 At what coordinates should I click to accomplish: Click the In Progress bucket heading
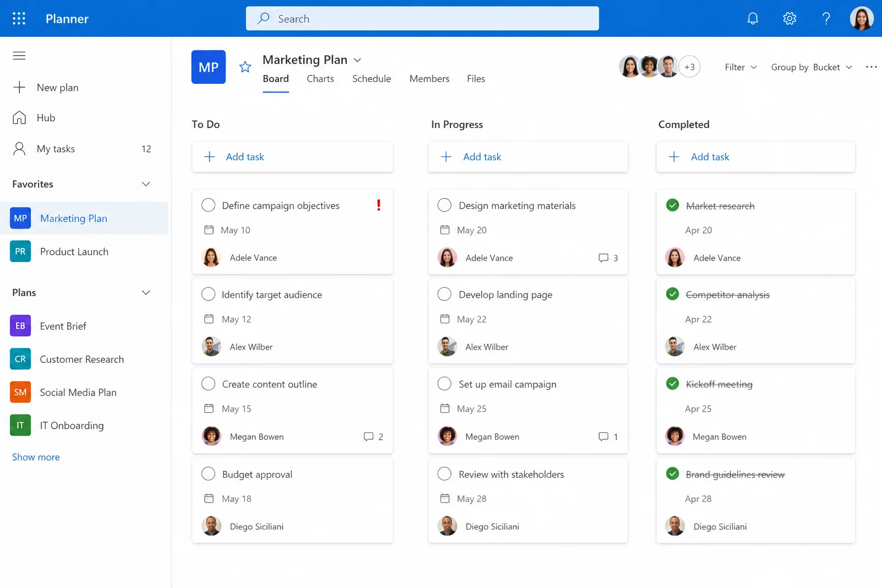point(457,125)
